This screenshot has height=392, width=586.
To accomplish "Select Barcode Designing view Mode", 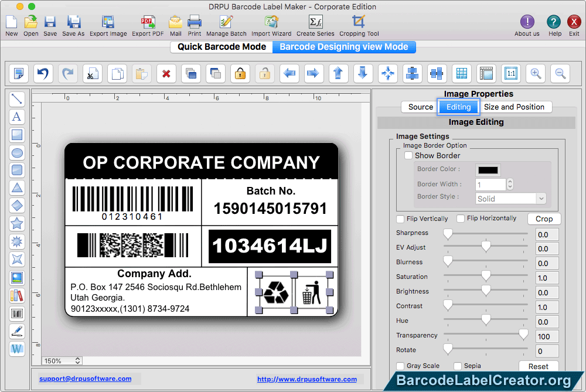I will click(344, 47).
